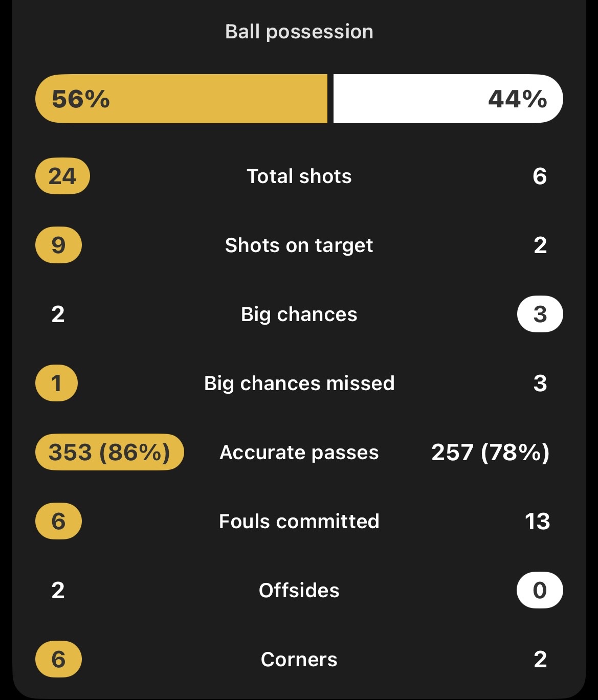598x700 pixels.
Task: Select the Big chances missed label
Action: (299, 383)
